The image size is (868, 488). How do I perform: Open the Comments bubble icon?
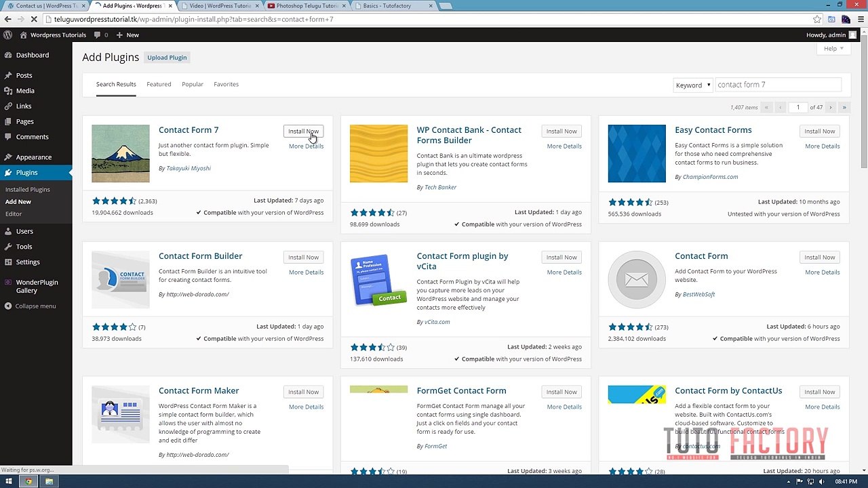click(8, 137)
